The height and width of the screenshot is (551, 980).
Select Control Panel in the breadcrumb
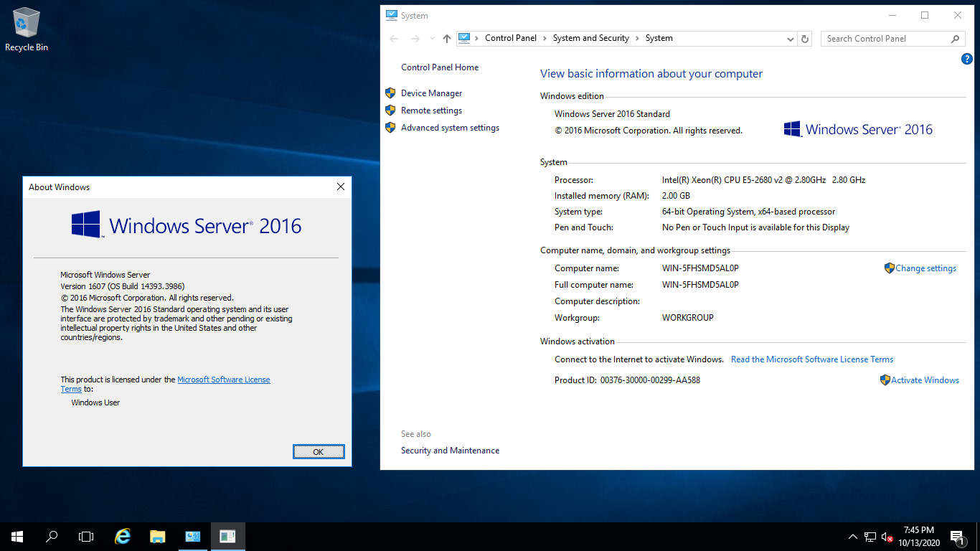[511, 38]
